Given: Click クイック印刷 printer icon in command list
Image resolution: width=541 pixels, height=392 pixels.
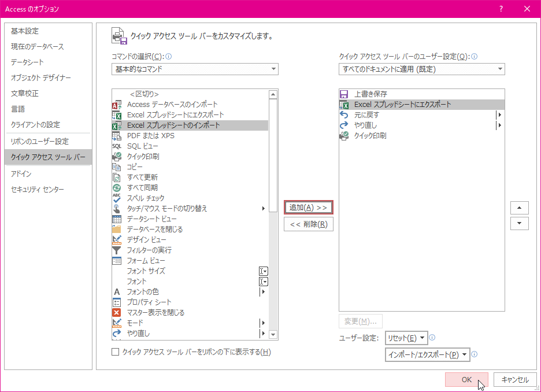Looking at the screenshot, I should click(x=117, y=156).
